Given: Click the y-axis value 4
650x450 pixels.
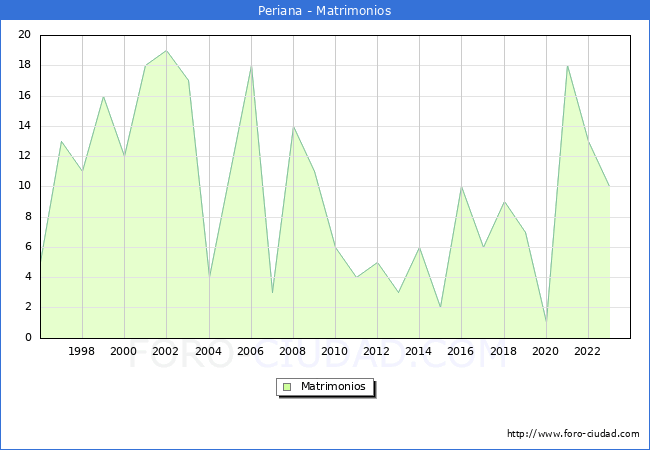Looking at the screenshot, I should pyautogui.click(x=28, y=276).
